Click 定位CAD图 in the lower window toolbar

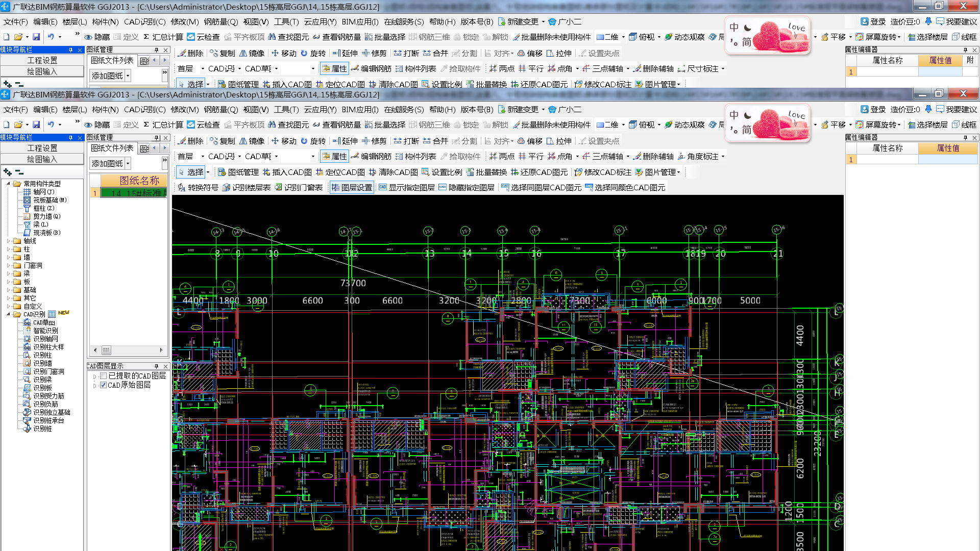click(x=340, y=172)
